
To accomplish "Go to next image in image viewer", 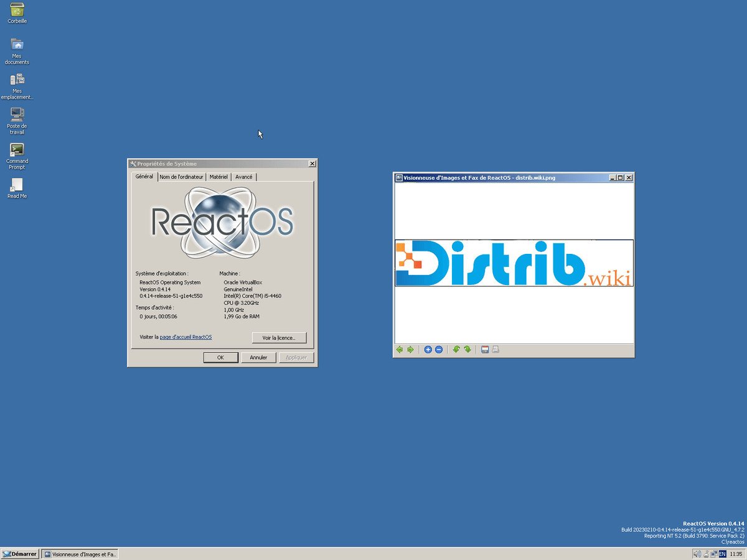I will tap(410, 350).
